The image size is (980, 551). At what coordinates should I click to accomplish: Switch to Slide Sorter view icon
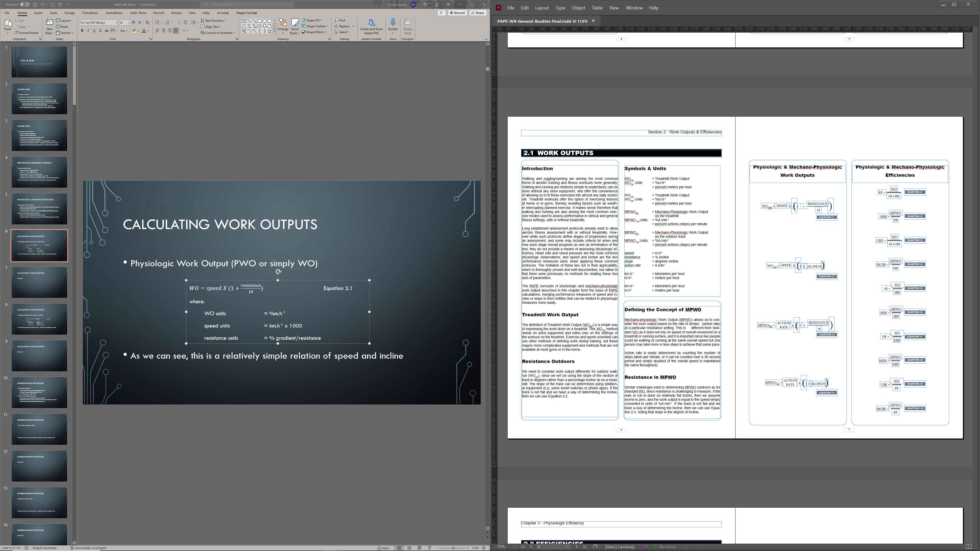tap(409, 548)
